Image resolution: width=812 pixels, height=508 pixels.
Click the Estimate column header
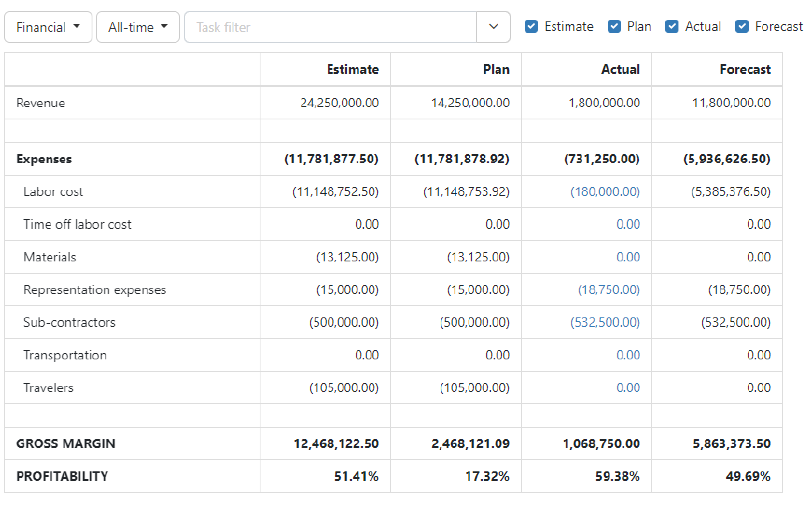pos(353,70)
